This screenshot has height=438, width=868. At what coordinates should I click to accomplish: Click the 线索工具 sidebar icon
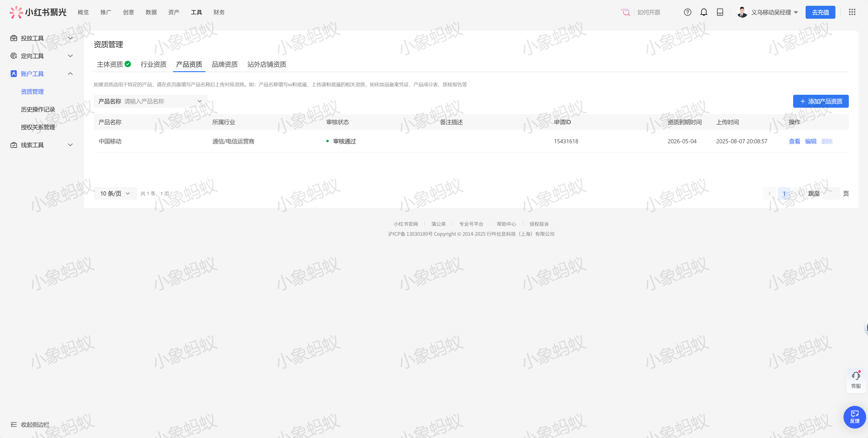point(13,145)
